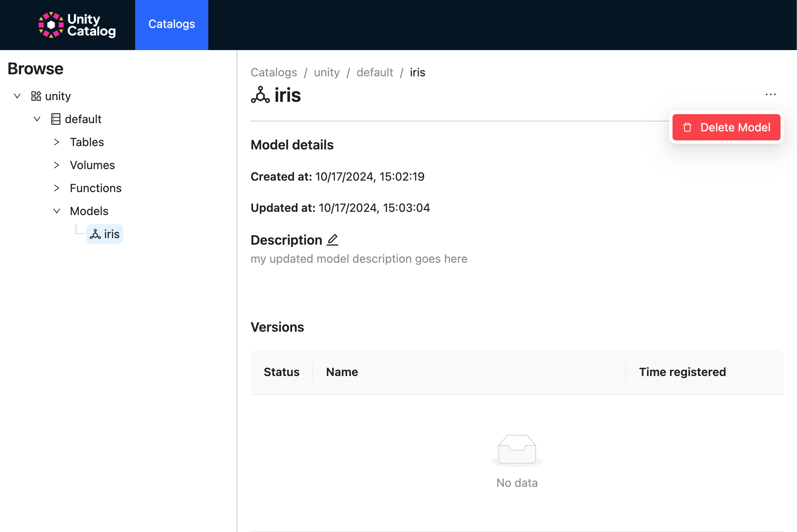The height and width of the screenshot is (532, 797).
Task: Collapse the default schema in sidebar
Action: (36, 119)
